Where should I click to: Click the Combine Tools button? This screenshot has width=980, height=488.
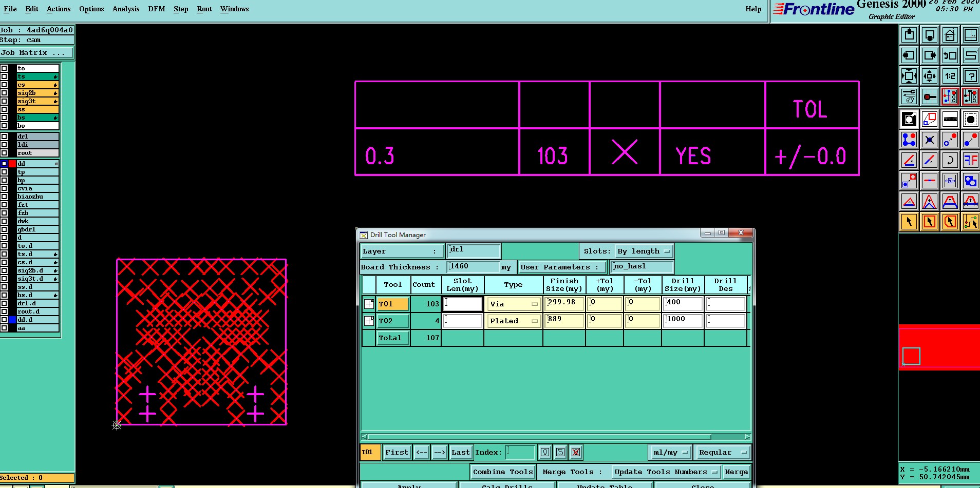[503, 472]
